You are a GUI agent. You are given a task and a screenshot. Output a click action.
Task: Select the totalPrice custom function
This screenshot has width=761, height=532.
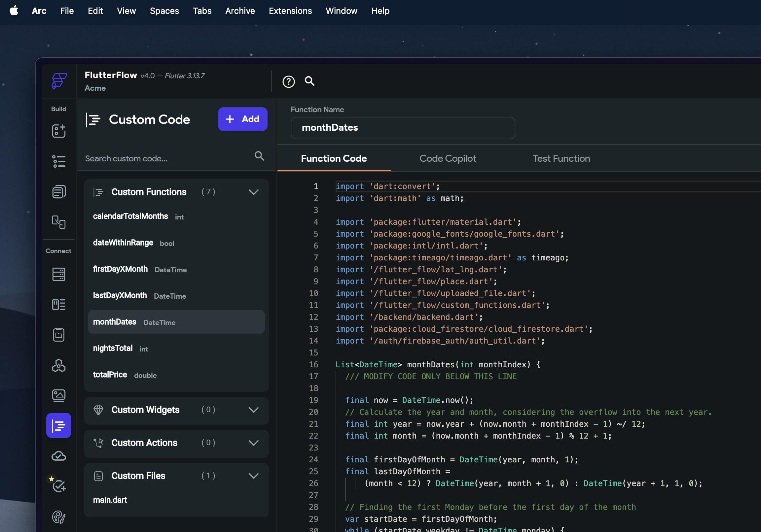110,375
